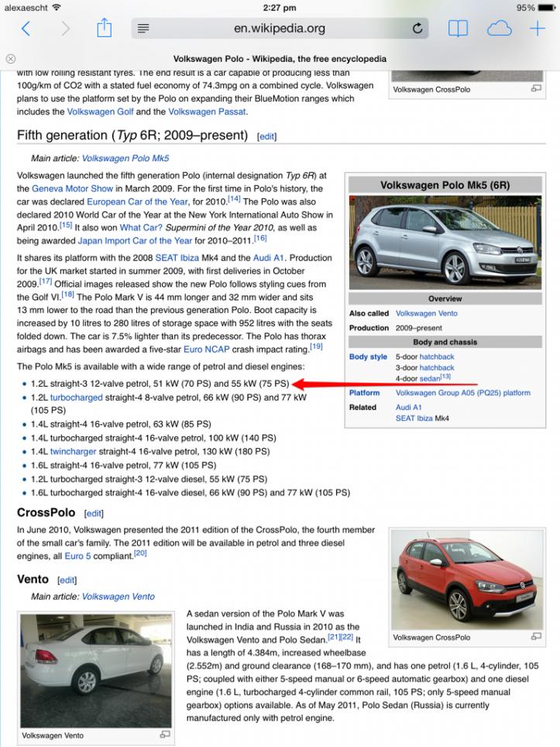The height and width of the screenshot is (747, 560).
Task: Edit the CrossPolo section
Action: [x=93, y=513]
